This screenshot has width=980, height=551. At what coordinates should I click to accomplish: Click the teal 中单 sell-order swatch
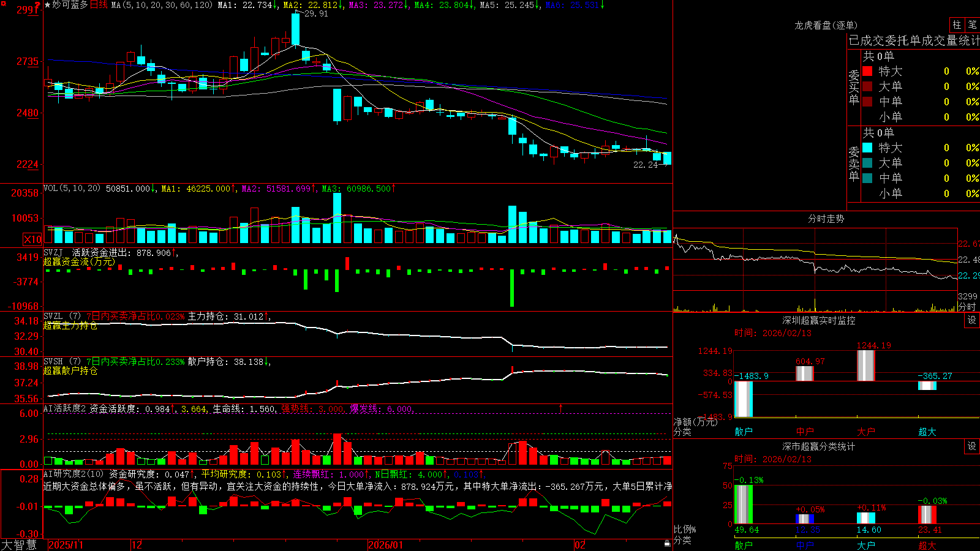coord(867,178)
